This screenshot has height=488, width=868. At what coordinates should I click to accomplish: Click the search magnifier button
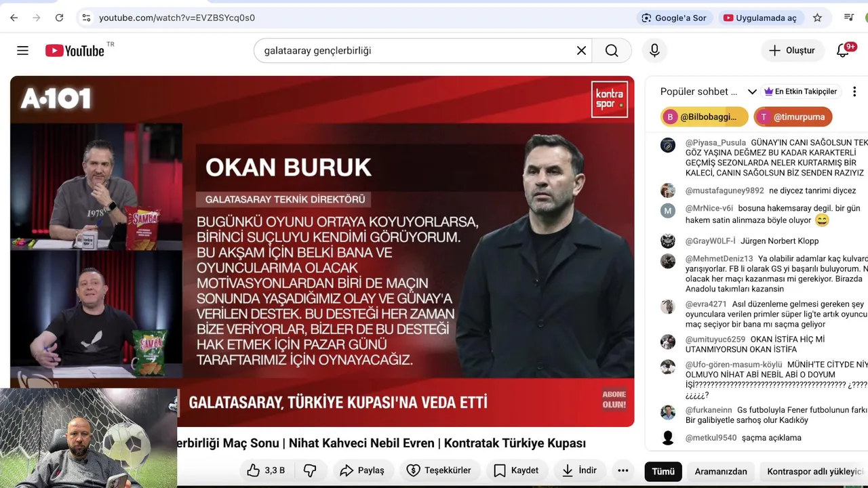pos(612,50)
